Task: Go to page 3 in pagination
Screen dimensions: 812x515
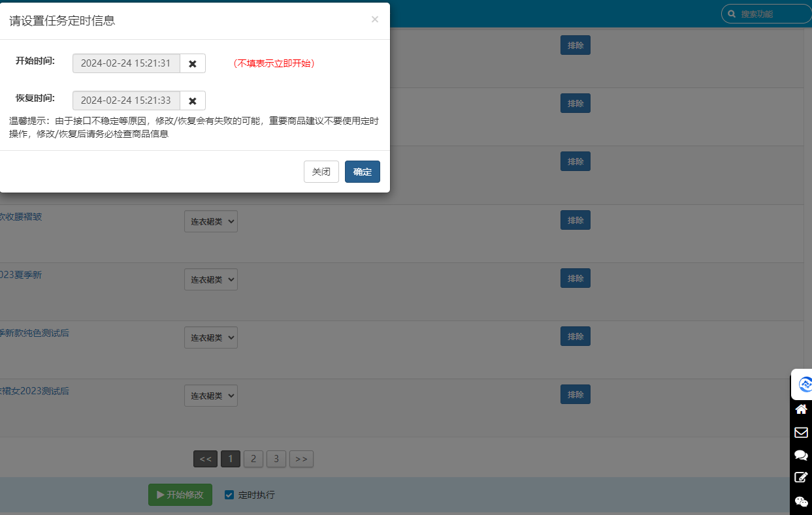Action: (276, 459)
